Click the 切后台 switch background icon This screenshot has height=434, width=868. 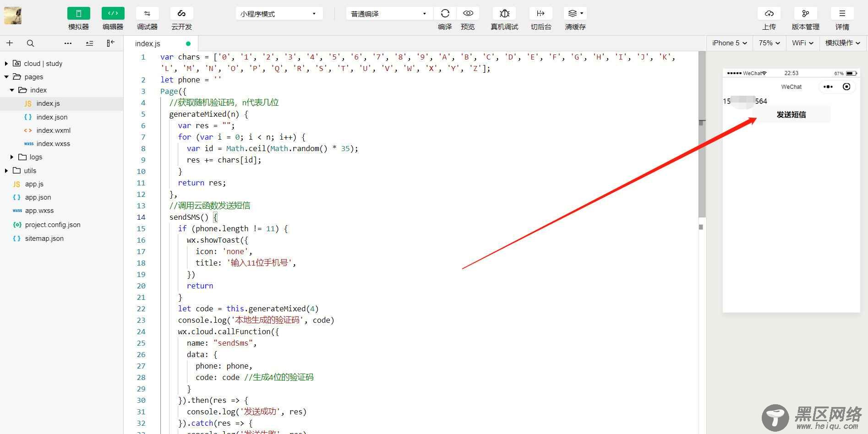[x=540, y=14]
